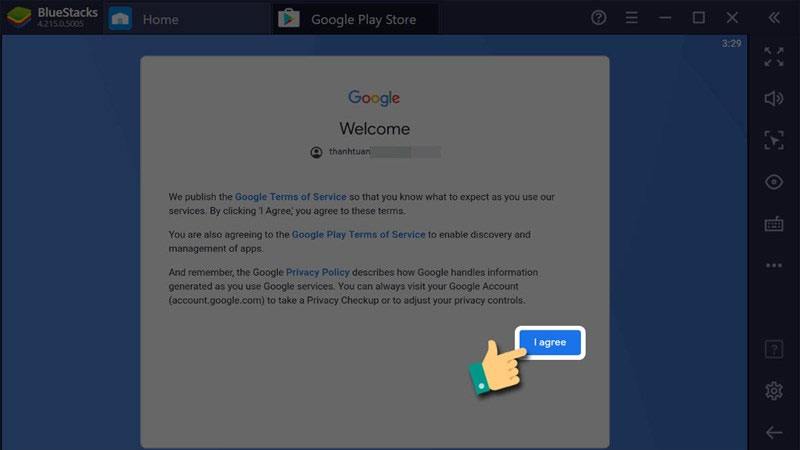The height and width of the screenshot is (450, 800).
Task: Open the Privacy Policy link
Action: [317, 272]
